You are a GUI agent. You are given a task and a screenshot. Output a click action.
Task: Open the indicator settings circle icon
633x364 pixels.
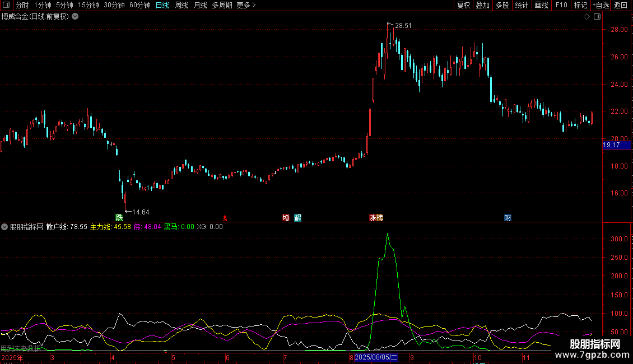(x=4, y=227)
